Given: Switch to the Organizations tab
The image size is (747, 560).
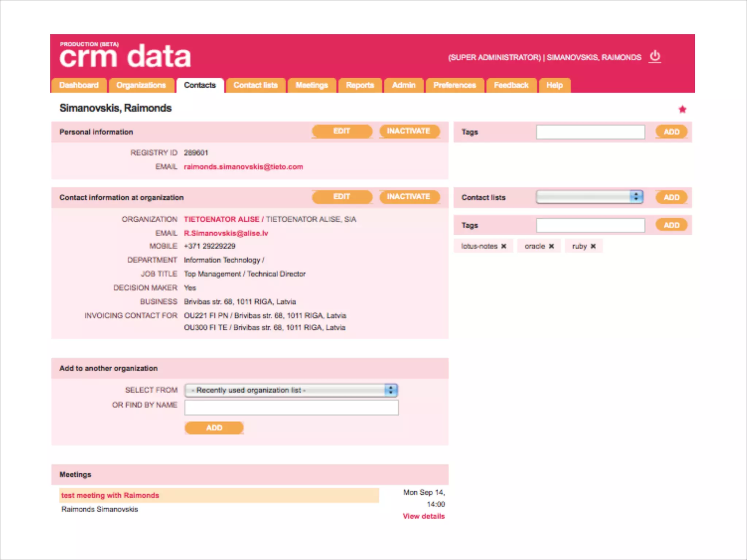Looking at the screenshot, I should (x=141, y=85).
